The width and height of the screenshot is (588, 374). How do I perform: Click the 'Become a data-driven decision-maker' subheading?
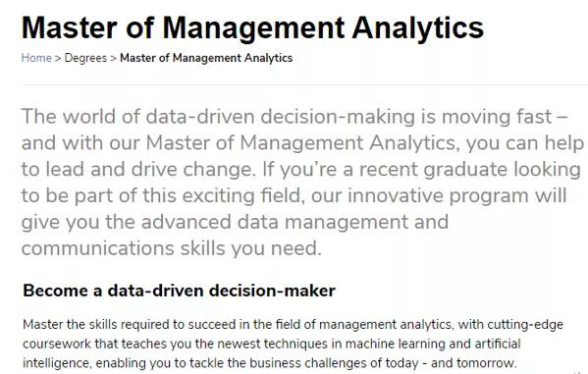click(x=180, y=291)
